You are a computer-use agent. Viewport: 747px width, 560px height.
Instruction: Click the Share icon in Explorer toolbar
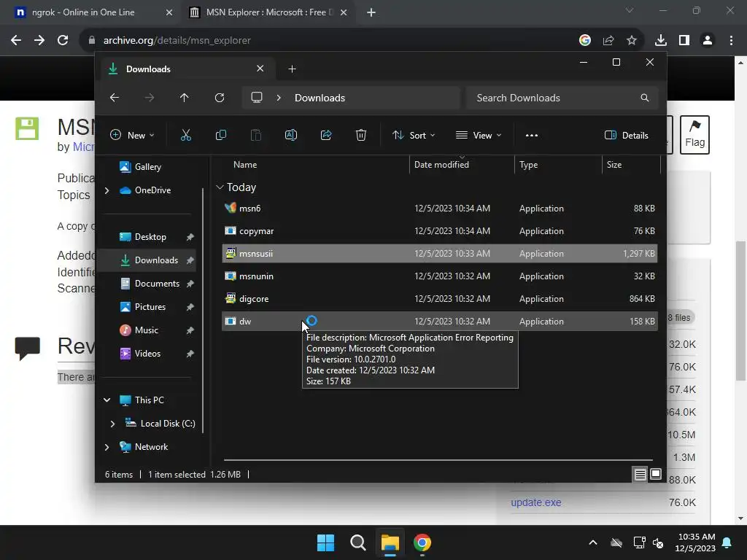(326, 135)
